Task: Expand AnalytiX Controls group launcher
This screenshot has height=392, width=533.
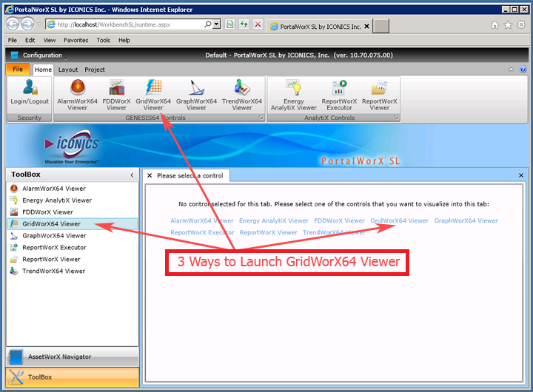Action: click(396, 118)
